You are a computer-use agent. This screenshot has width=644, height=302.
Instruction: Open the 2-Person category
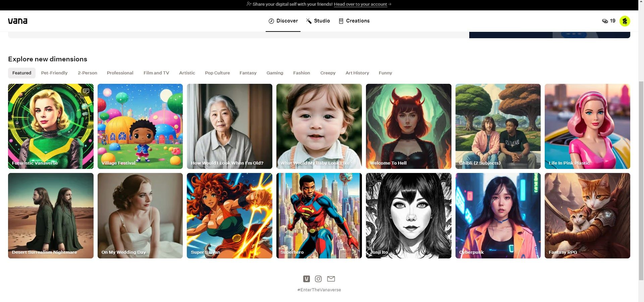point(87,73)
